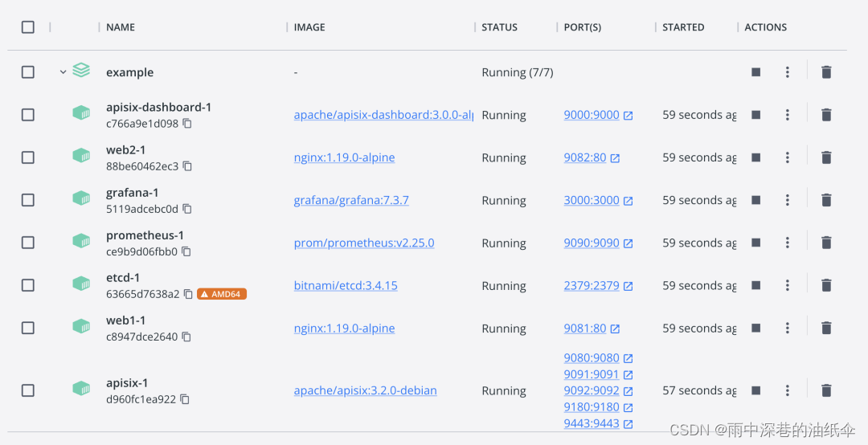868x445 pixels.
Task: Open more actions menu for example stack
Action: pos(787,72)
